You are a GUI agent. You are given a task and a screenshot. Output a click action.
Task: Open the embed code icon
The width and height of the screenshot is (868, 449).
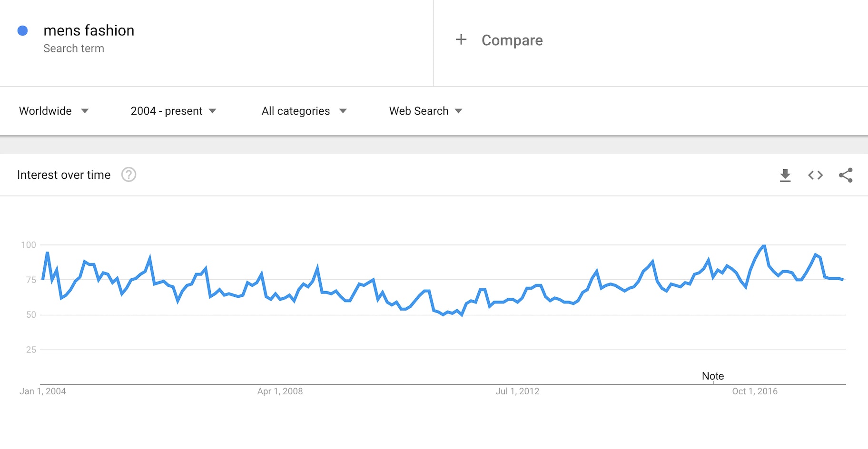pos(815,175)
